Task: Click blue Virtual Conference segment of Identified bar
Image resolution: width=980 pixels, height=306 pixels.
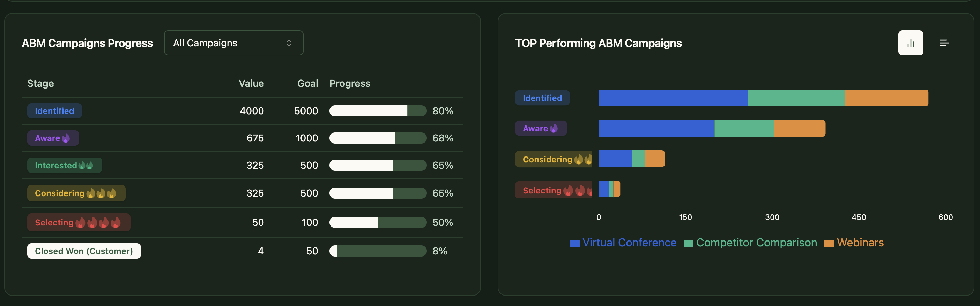Action: [673, 98]
